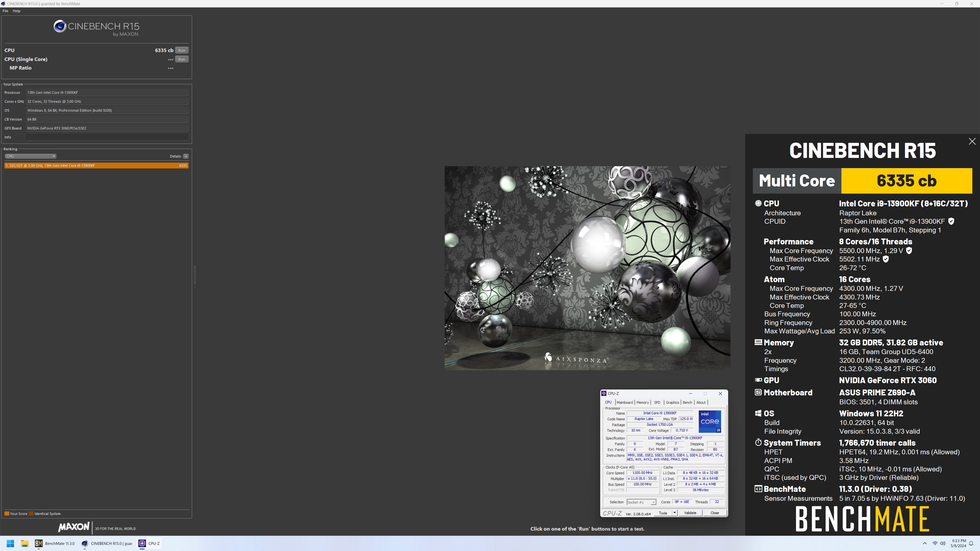Select the 13900KF ranking result row
The width and height of the screenshot is (980, 551).
(96, 165)
